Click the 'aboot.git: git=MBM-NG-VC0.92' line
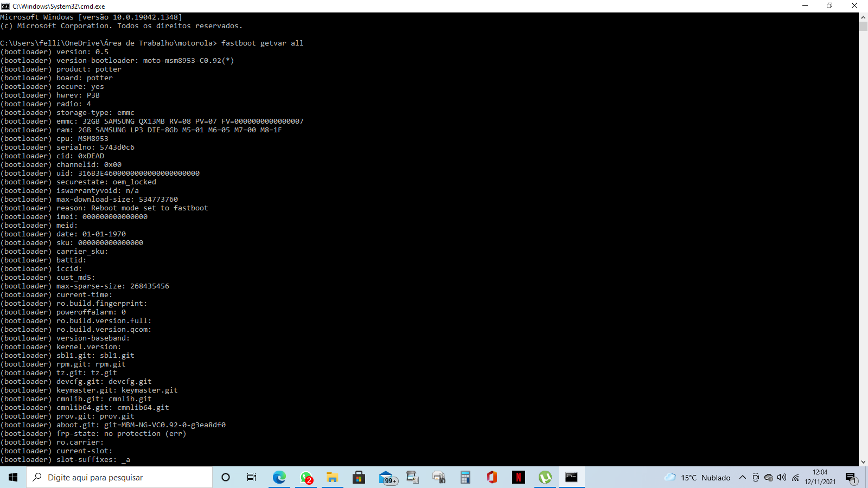This screenshot has height=488, width=868. [x=113, y=425]
